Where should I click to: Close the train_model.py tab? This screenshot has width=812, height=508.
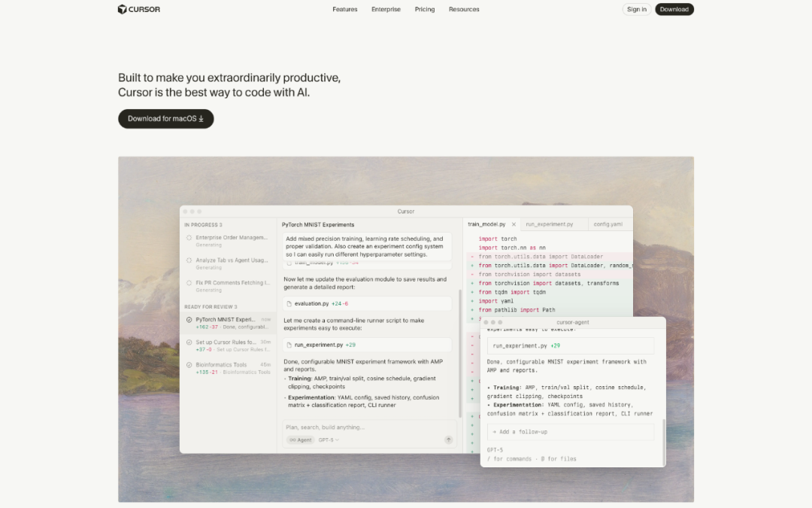(514, 224)
